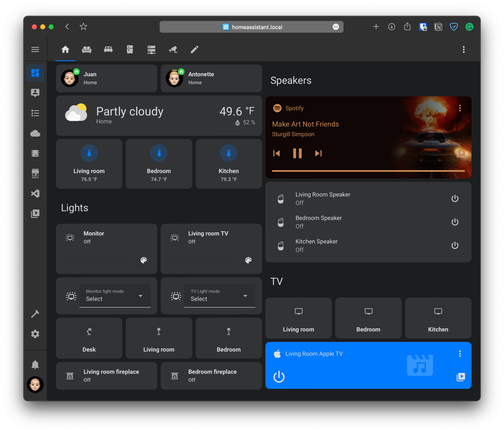The image size is (504, 432).
Task: Switch to the bedroom dashboard tab
Action: 108,50
